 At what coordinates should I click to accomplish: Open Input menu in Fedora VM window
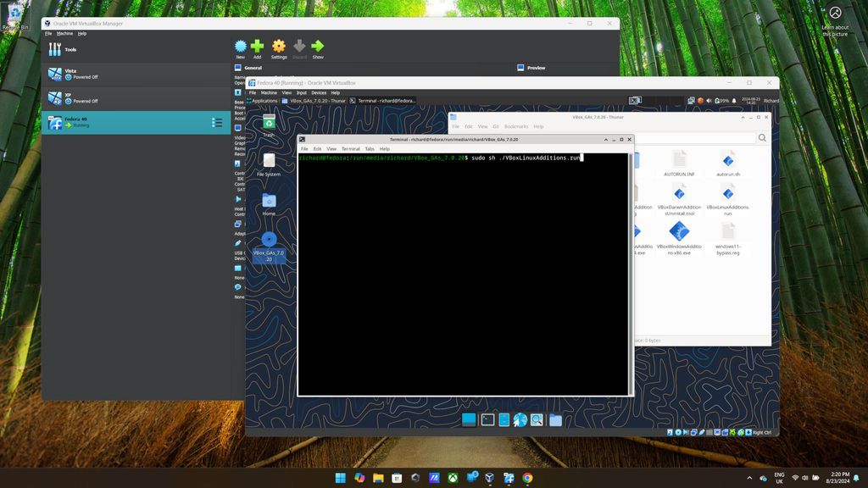click(301, 93)
